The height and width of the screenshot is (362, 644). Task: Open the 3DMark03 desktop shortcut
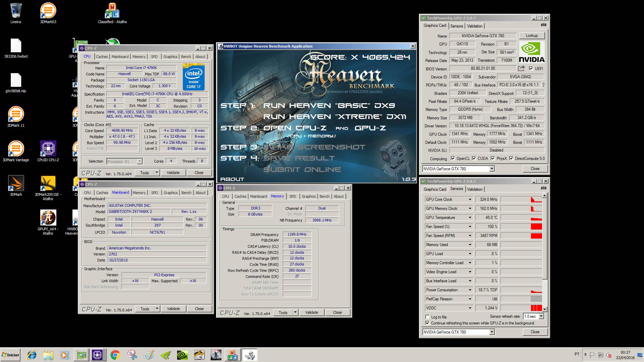(x=48, y=11)
